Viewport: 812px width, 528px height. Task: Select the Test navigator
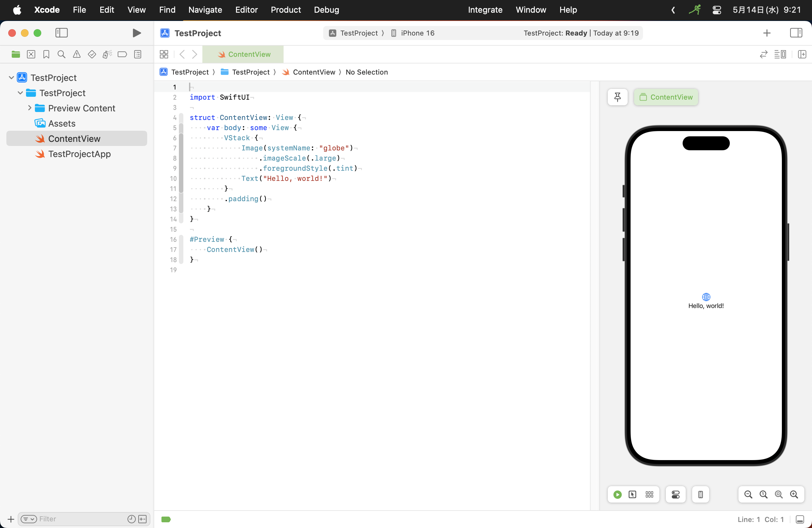91,54
